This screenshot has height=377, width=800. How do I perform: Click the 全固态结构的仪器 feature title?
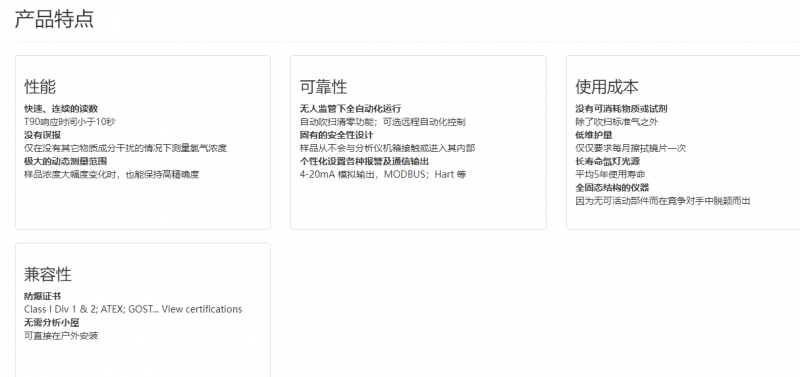612,188
